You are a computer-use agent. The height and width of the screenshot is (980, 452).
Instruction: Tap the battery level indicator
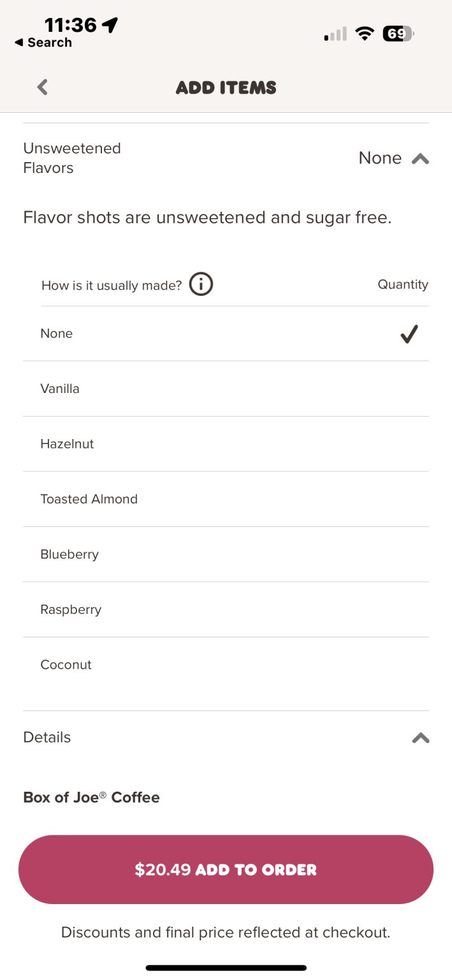[x=398, y=34]
